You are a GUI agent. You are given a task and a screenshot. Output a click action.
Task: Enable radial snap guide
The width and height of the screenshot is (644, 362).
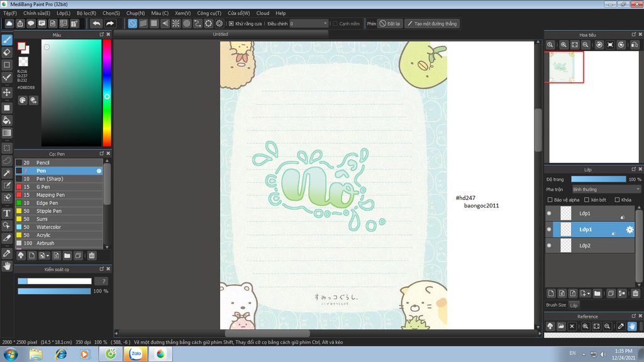(x=176, y=23)
